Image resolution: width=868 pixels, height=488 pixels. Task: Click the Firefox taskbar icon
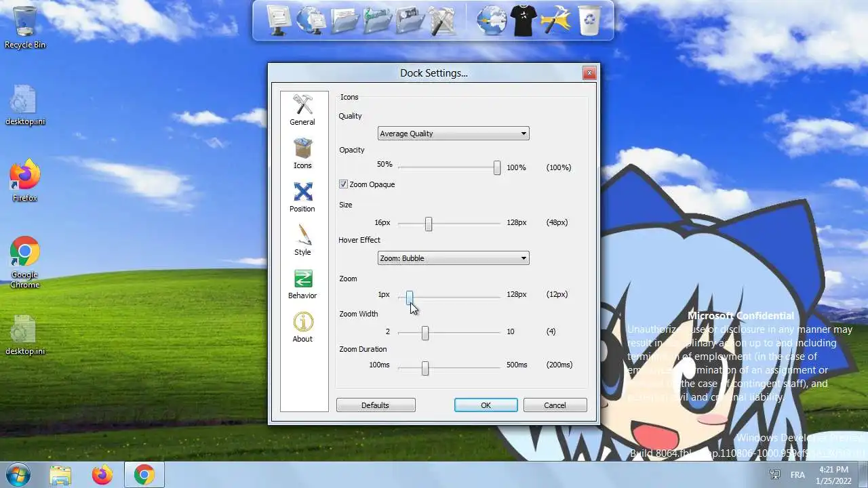[102, 475]
